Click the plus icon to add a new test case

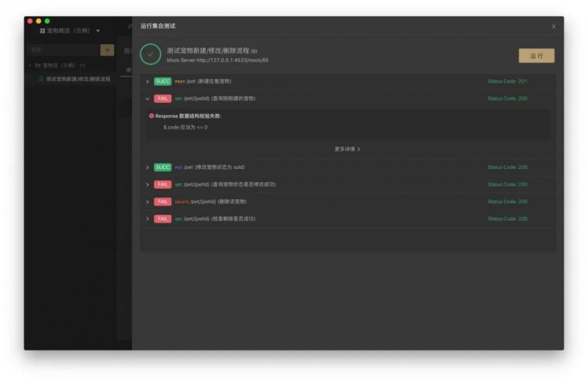click(106, 51)
